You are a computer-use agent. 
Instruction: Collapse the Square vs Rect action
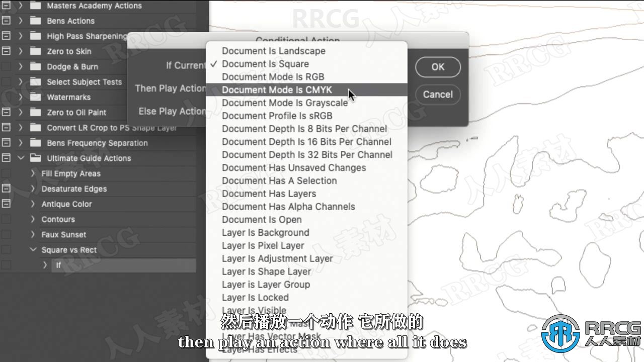pos(33,250)
